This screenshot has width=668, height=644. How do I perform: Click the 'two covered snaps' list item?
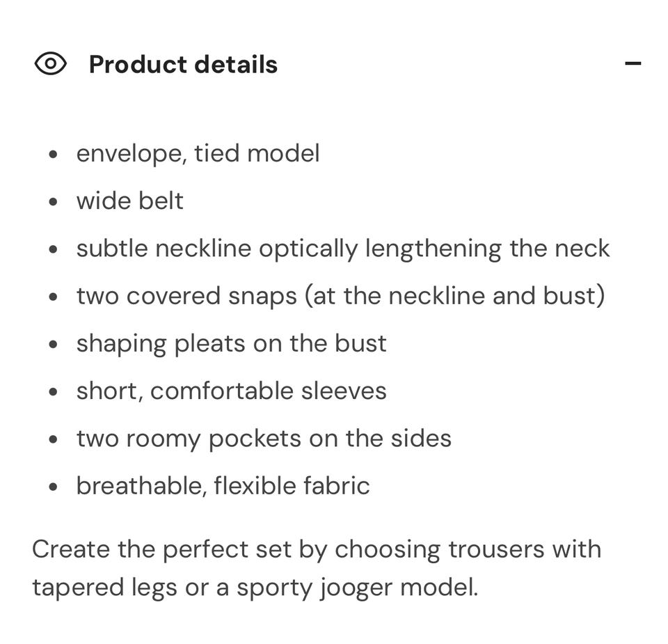(x=340, y=296)
